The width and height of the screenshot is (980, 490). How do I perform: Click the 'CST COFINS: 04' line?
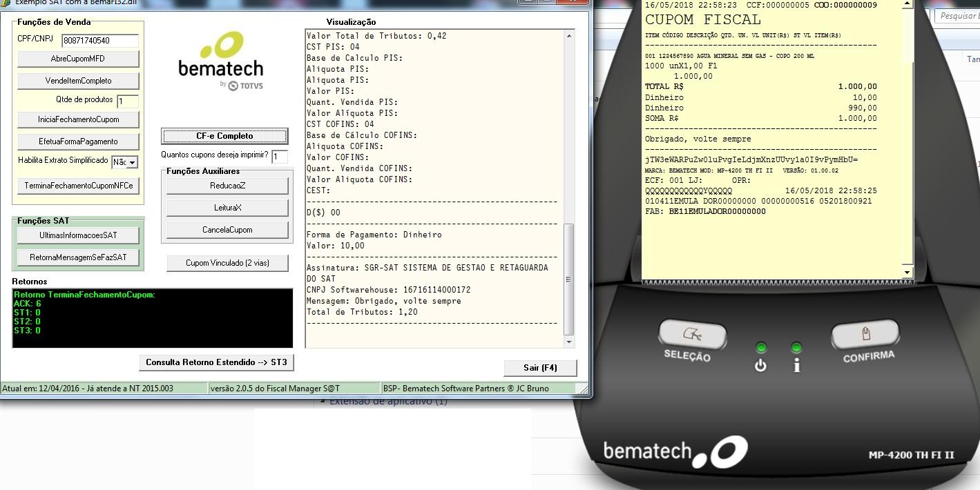click(x=343, y=124)
